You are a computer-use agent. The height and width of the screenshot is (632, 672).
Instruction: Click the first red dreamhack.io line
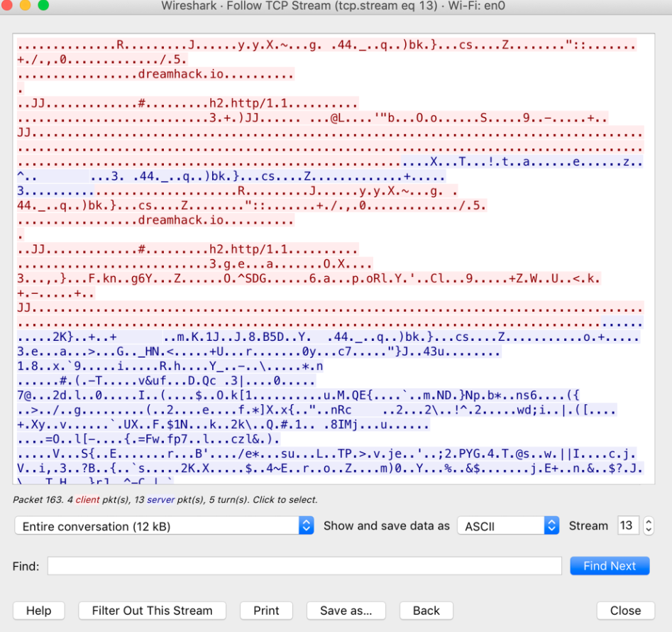coord(155,74)
